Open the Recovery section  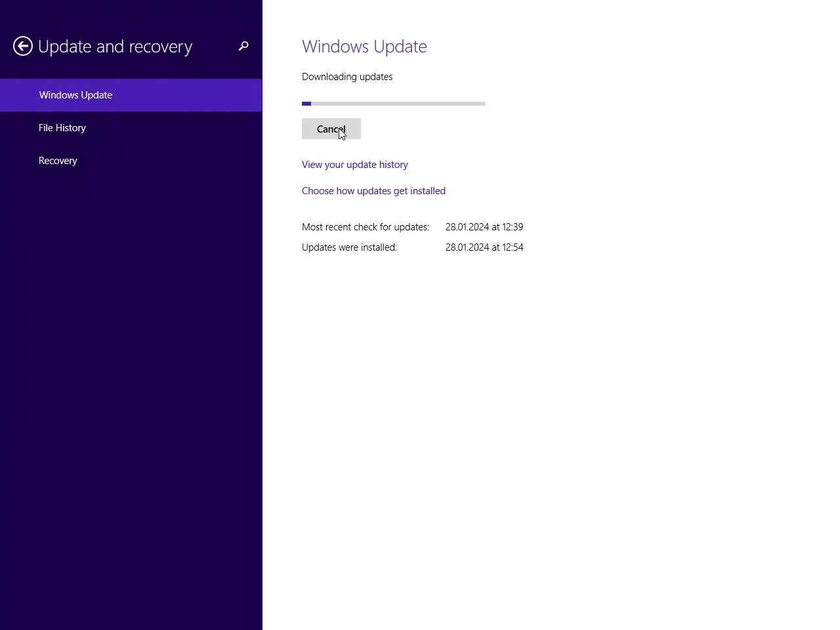coord(131,161)
